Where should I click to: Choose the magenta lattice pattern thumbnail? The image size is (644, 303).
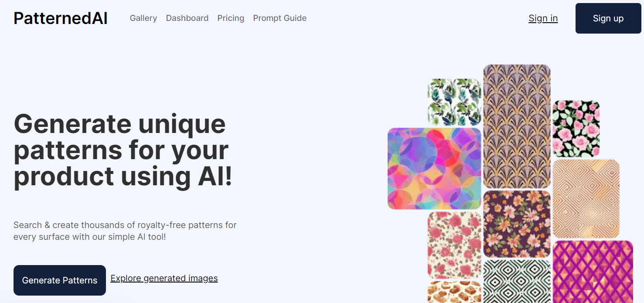pyautogui.click(x=593, y=272)
